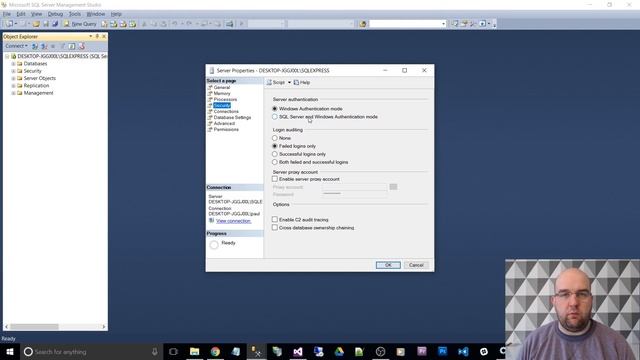
Task: Open the Connect dropdown in Object Explorer
Action: click(x=16, y=46)
